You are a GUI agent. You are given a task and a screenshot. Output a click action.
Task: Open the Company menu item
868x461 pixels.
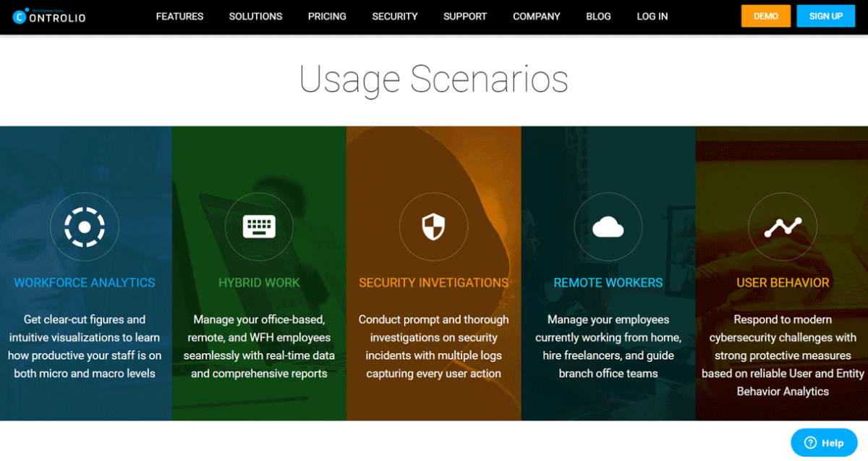point(536,16)
